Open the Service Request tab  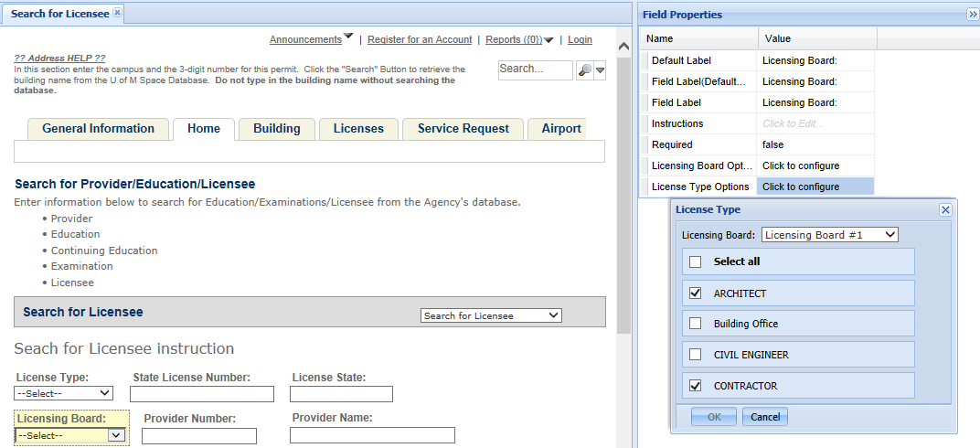click(x=463, y=129)
